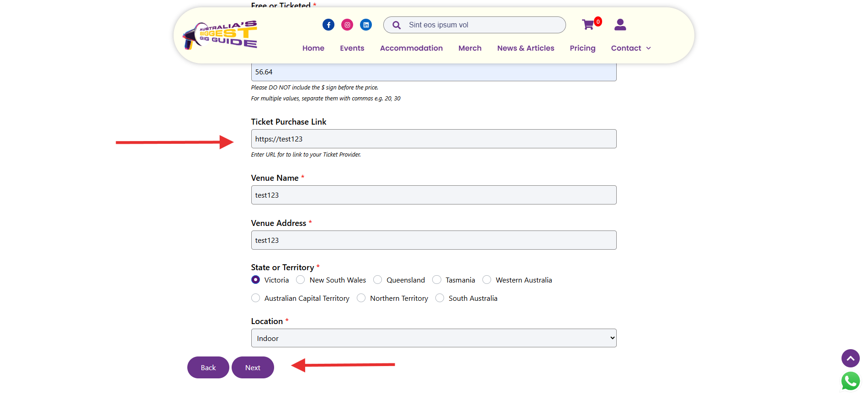The height and width of the screenshot is (398, 868).
Task: Open the Location dropdown showing Indoor
Action: click(434, 338)
